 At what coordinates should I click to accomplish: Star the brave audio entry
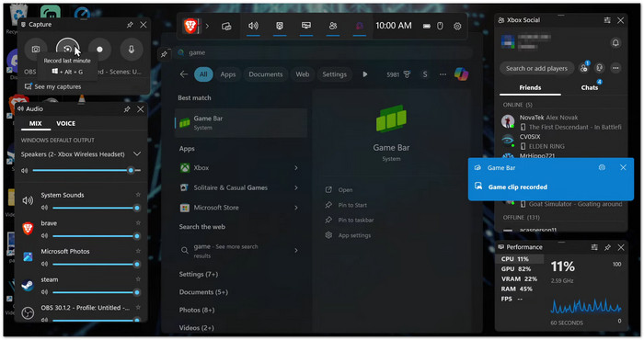point(138,223)
